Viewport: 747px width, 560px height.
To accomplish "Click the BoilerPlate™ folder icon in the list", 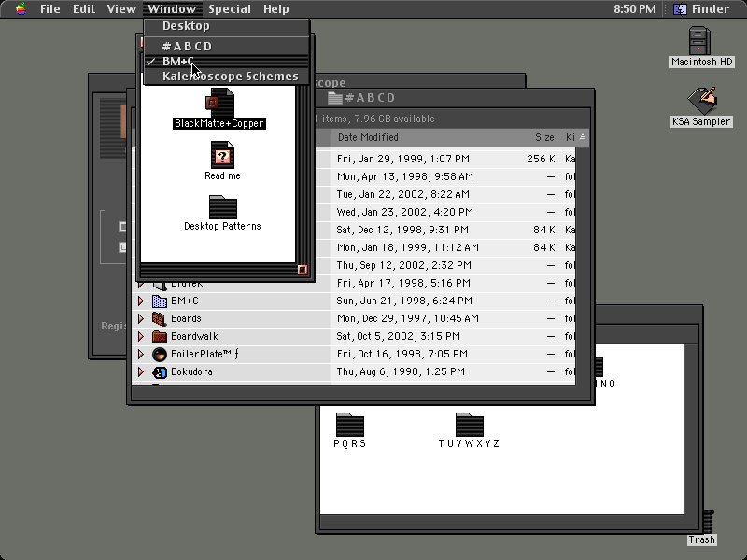I will (x=159, y=355).
